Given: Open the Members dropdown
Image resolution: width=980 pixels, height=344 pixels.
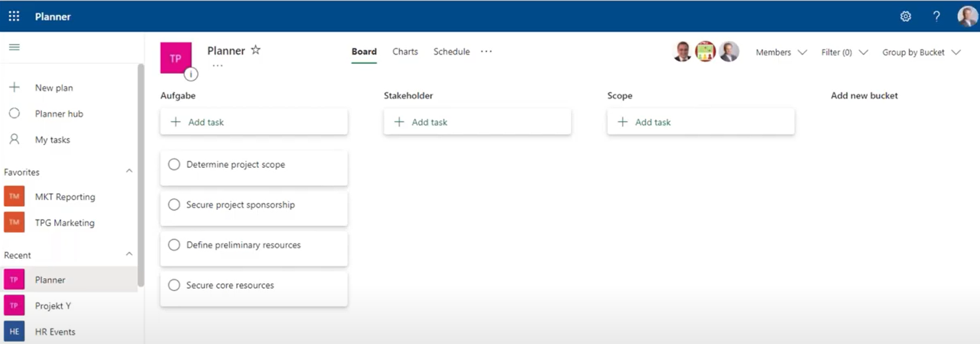Looking at the screenshot, I should tap(781, 53).
